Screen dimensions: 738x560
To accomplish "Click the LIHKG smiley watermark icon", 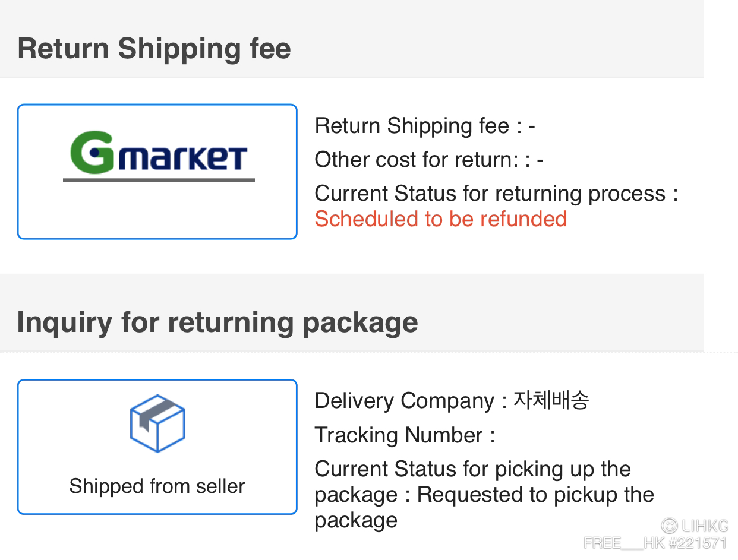I will pos(669,526).
